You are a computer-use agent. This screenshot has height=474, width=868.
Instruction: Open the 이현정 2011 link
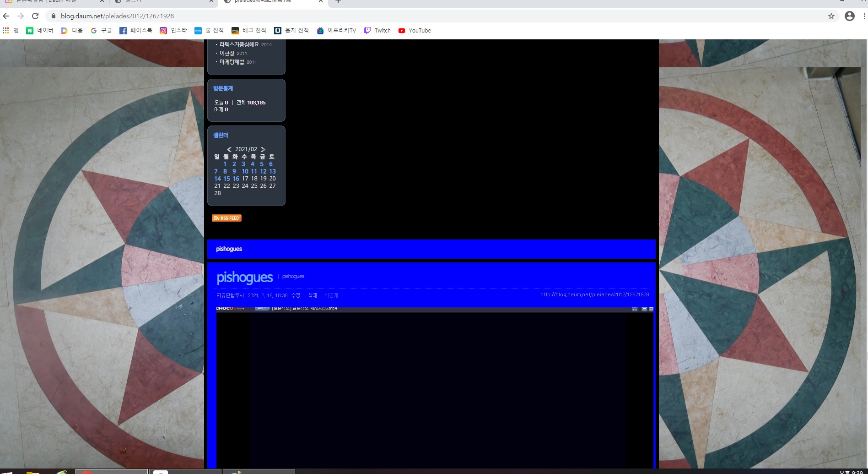point(233,53)
